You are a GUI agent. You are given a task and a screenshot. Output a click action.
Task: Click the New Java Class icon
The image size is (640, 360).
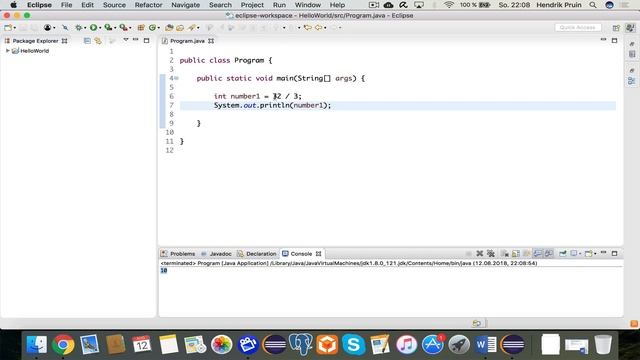click(x=152, y=28)
